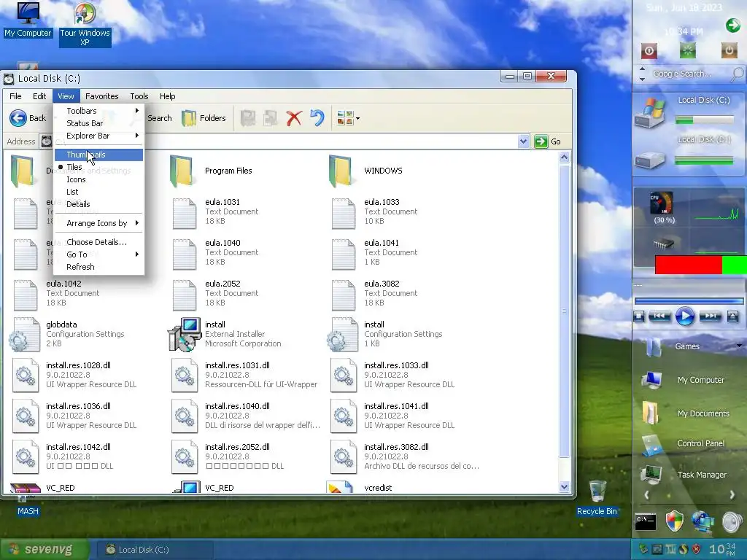747x560 pixels.
Task: Open Task Manager shortcut in sidebar
Action: [x=684, y=474]
